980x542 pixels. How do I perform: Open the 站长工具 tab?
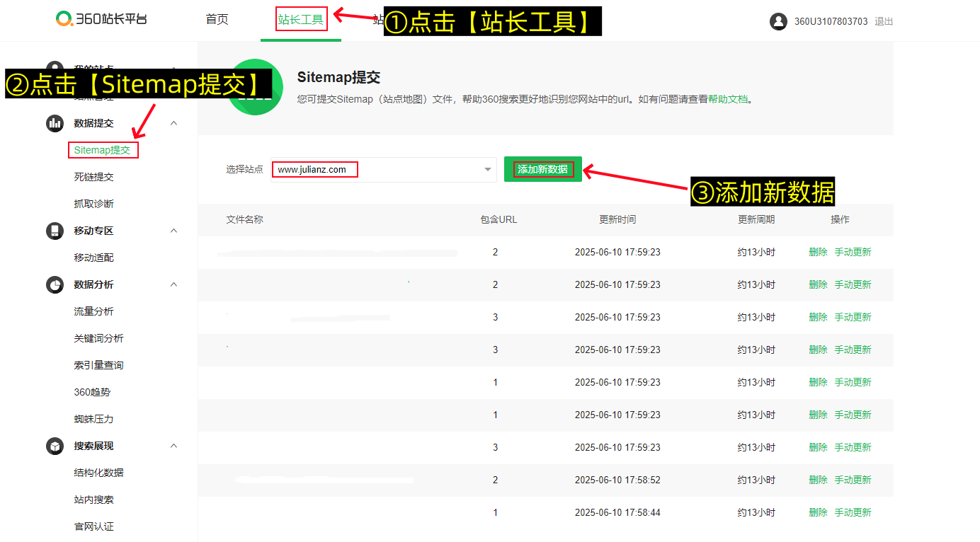point(300,20)
